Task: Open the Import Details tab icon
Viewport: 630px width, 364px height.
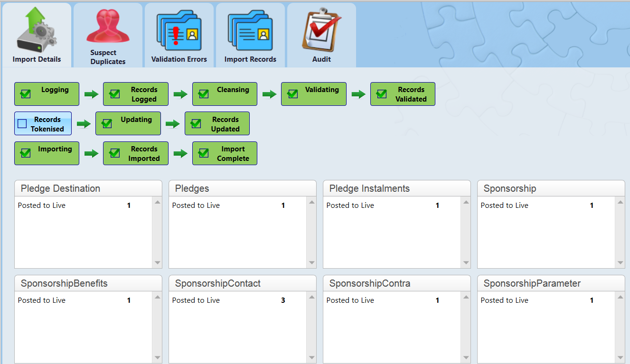Action: pyautogui.click(x=37, y=29)
